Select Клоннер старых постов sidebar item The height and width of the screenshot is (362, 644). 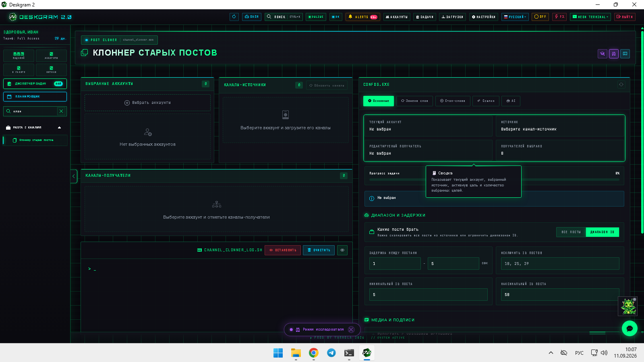click(35, 140)
